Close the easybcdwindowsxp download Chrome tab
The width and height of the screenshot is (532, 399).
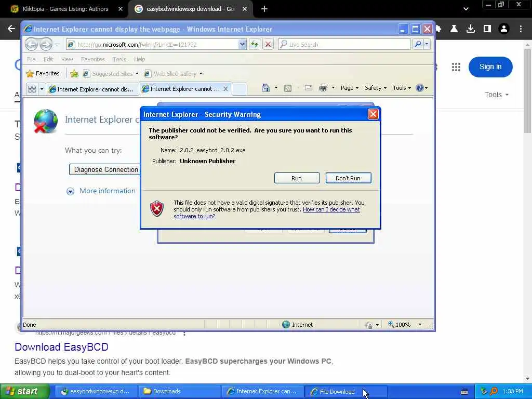tap(245, 9)
